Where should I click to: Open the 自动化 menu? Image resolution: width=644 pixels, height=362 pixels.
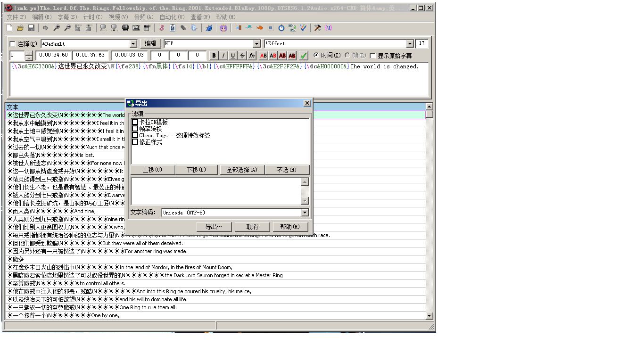172,17
